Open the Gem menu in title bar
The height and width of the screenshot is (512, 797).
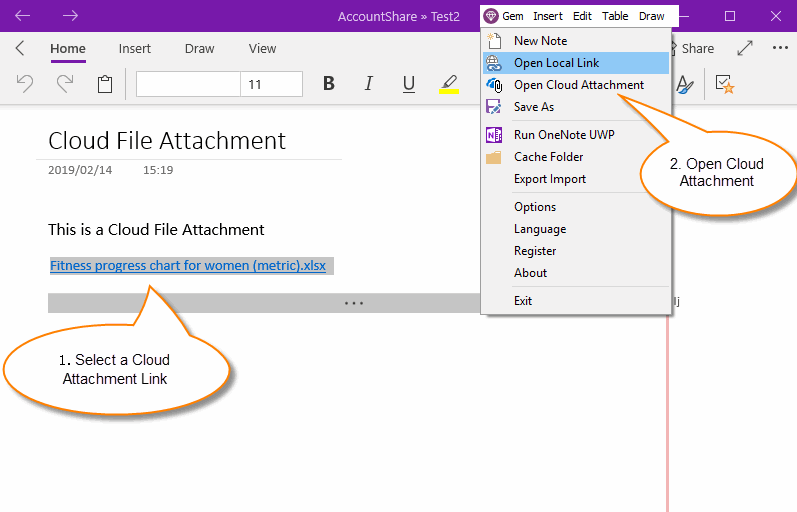[504, 16]
